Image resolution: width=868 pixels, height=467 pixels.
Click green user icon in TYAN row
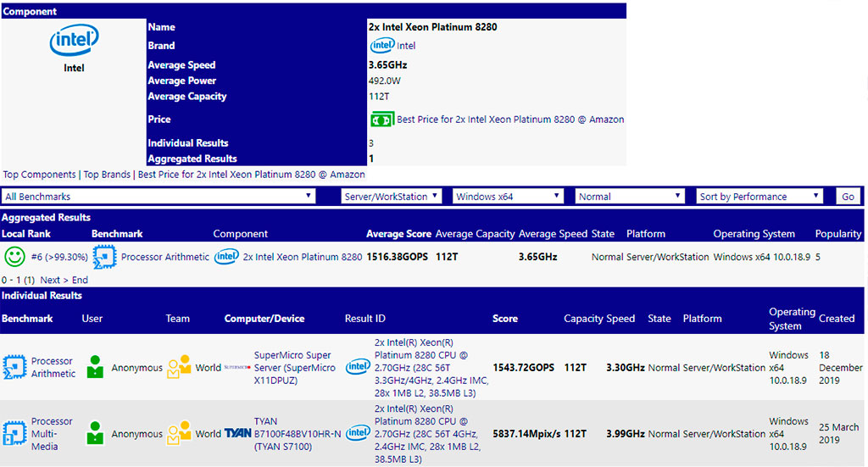(95, 433)
